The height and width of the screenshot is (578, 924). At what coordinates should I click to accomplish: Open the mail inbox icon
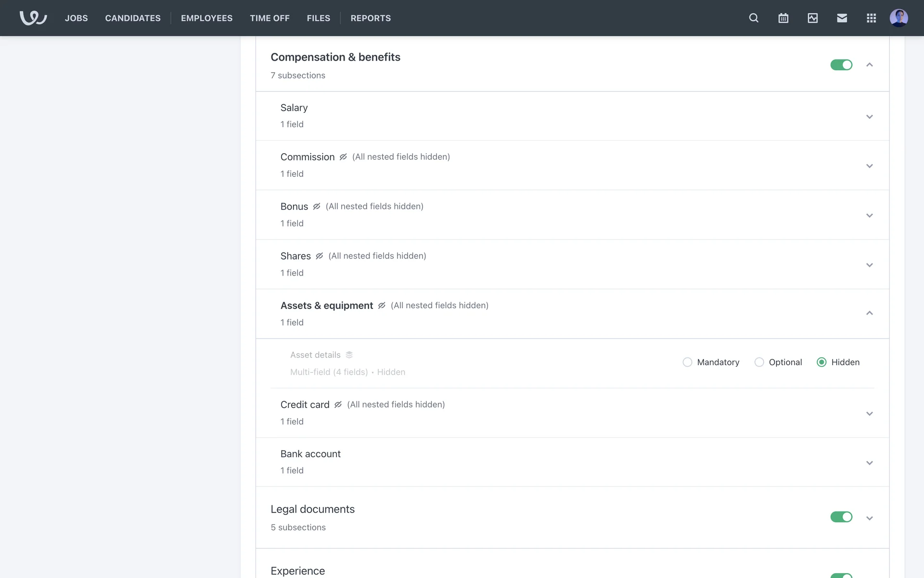(x=842, y=18)
